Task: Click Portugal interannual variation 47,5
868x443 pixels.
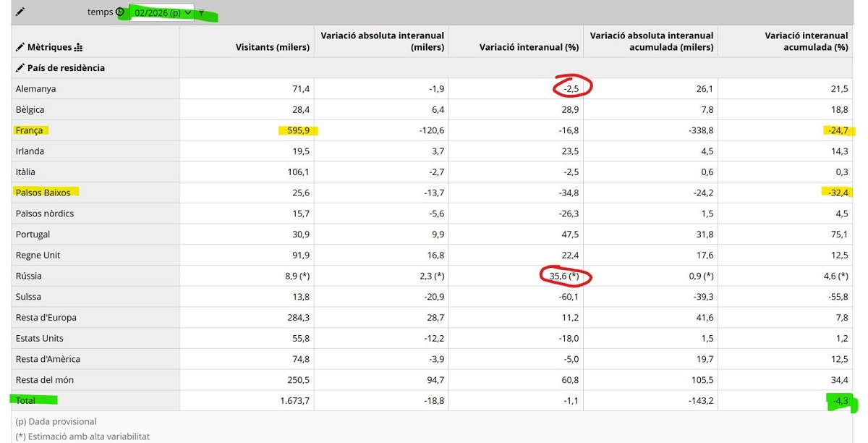Action: pos(571,235)
